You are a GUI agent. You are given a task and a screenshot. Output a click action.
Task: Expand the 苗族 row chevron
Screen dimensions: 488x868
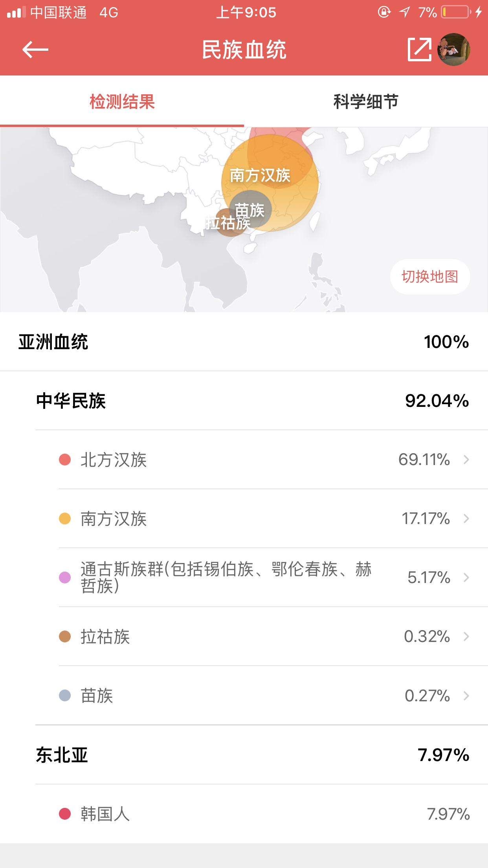click(x=466, y=696)
